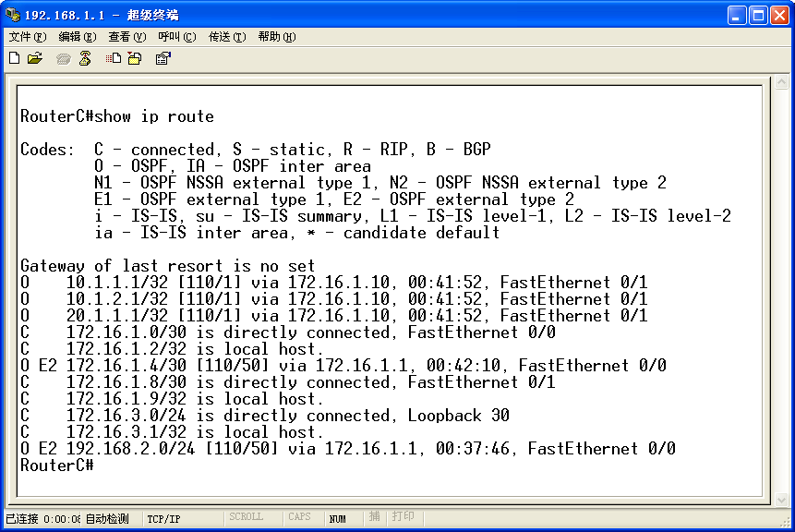Minimize the 超级终端 window
Image resolution: width=795 pixels, height=532 pixels.
pos(737,16)
